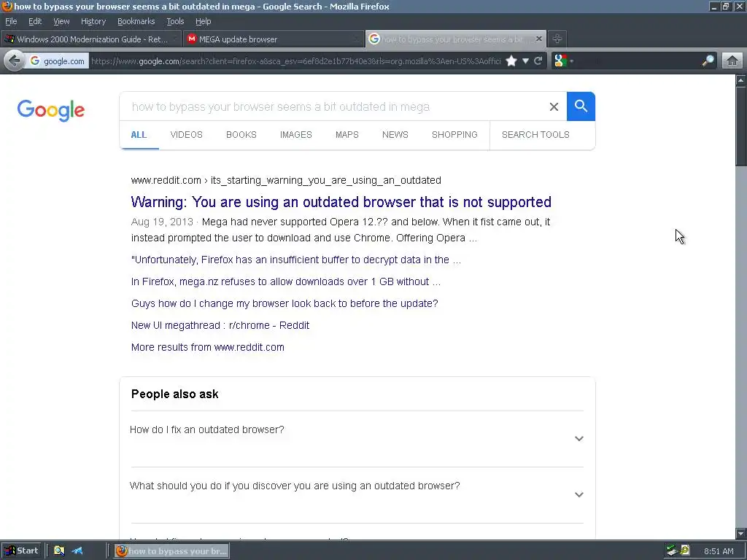Go to the Firefox home page icon
This screenshot has width=747, height=560.
(732, 61)
